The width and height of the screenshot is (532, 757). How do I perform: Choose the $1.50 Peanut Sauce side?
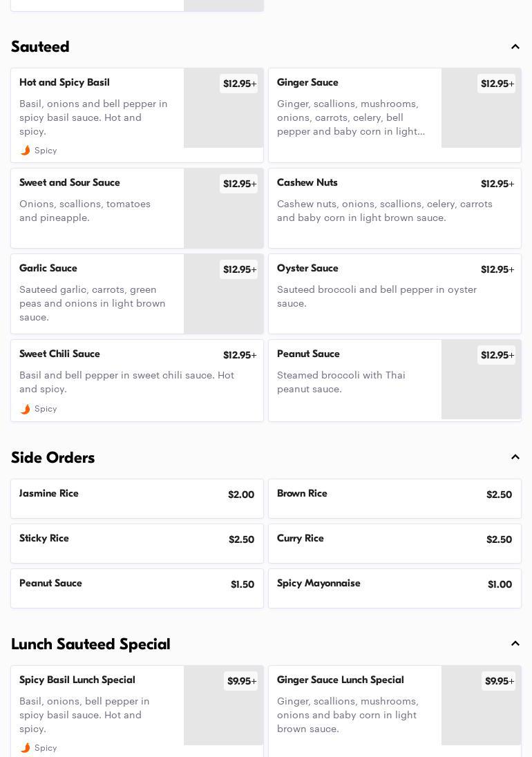click(x=137, y=588)
